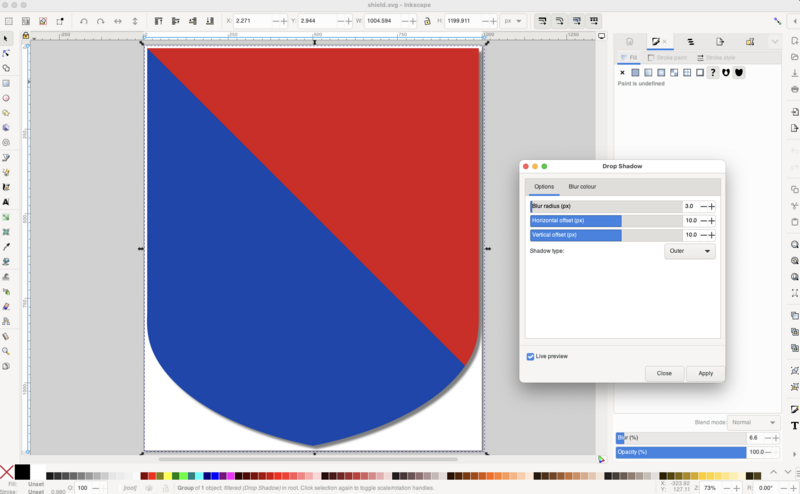Select the Spiral tool
The height and width of the screenshot is (494, 800).
tap(6, 142)
